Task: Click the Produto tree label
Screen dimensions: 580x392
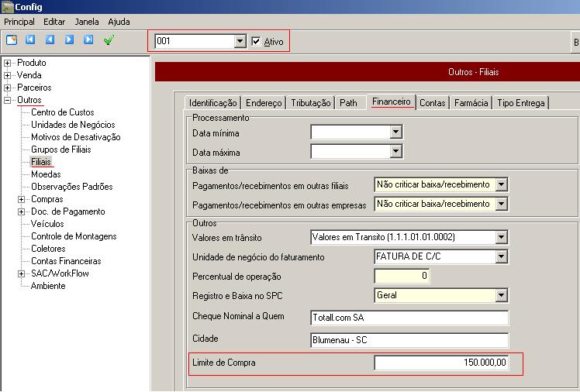Action: click(32, 63)
